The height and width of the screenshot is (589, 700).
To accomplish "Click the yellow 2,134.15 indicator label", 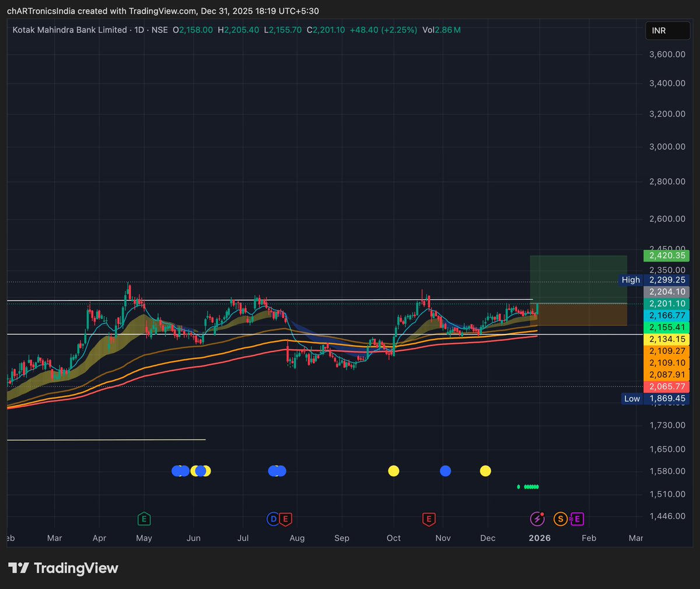I will click(x=666, y=339).
